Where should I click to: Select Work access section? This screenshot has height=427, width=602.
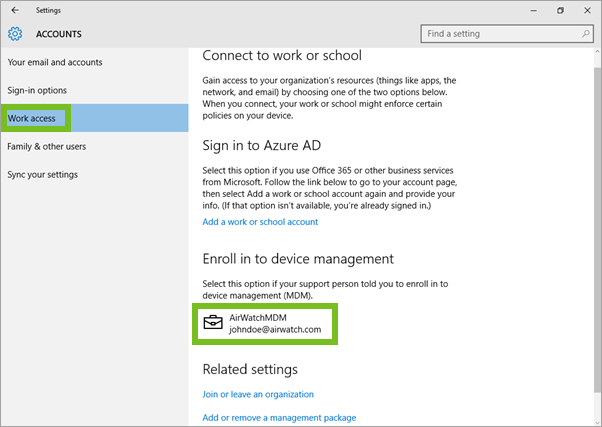pos(94,118)
